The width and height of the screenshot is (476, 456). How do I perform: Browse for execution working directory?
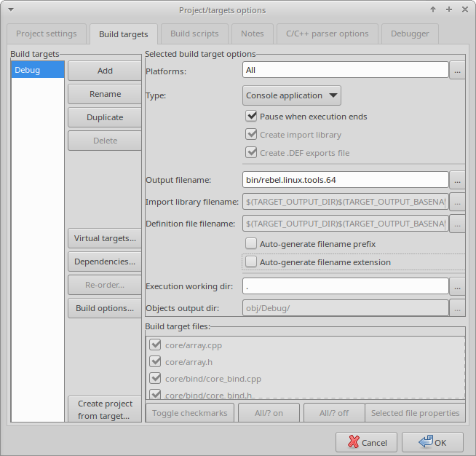pyautogui.click(x=457, y=286)
